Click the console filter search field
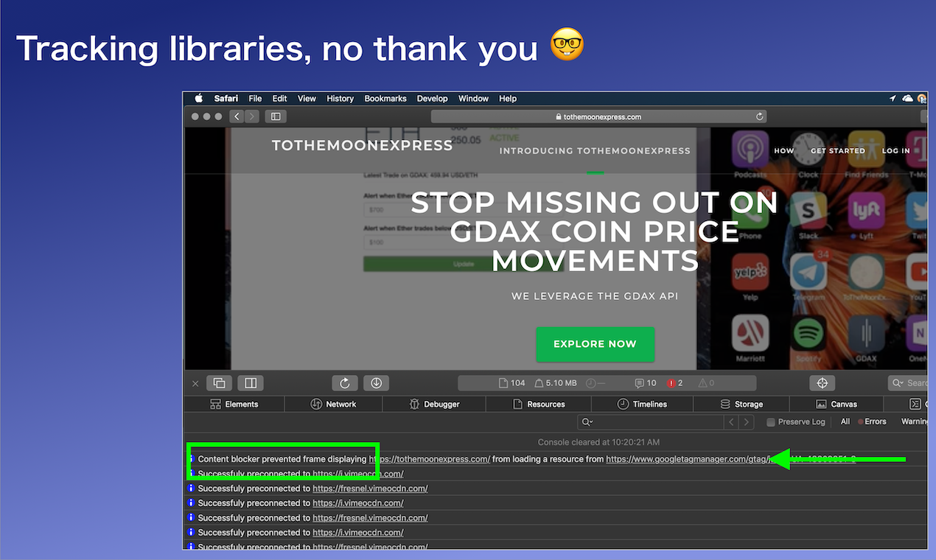 pyautogui.click(x=650, y=422)
